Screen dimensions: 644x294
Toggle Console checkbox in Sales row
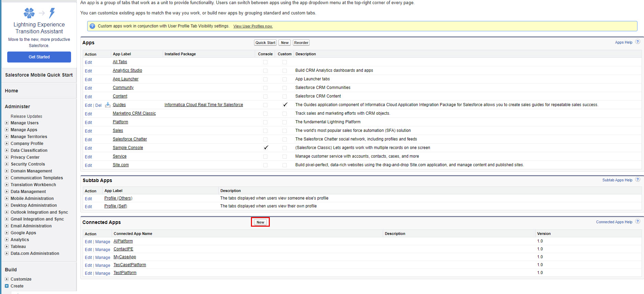click(265, 131)
